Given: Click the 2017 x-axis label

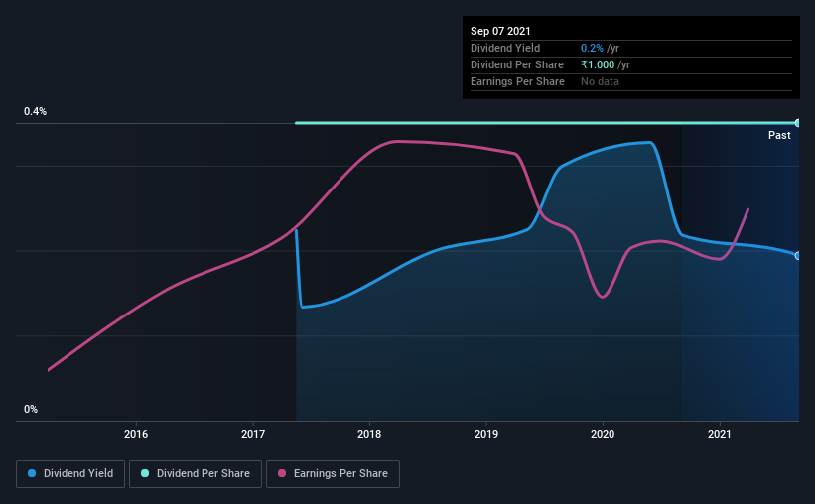Looking at the screenshot, I should coord(252,434).
